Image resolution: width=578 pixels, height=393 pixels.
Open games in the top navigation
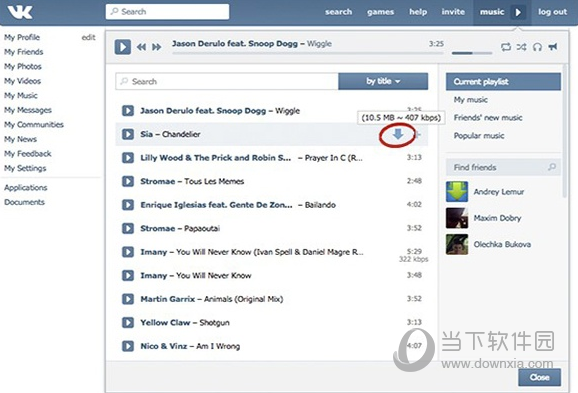pyautogui.click(x=380, y=12)
